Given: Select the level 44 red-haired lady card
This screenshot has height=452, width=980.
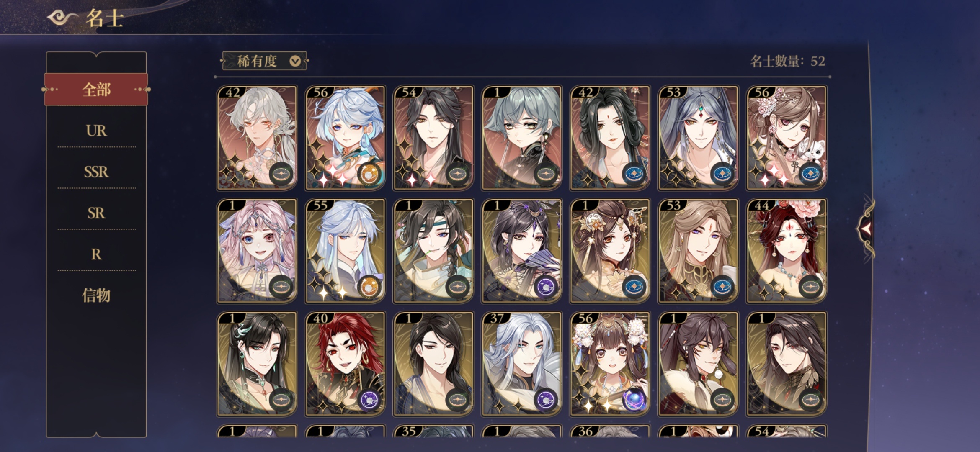Looking at the screenshot, I should pyautogui.click(x=787, y=251).
